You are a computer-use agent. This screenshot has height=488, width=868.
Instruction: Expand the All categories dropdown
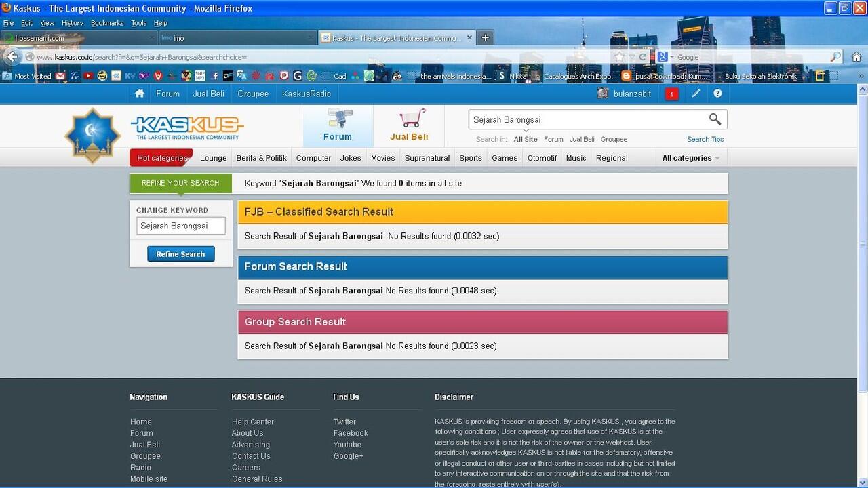tap(690, 158)
